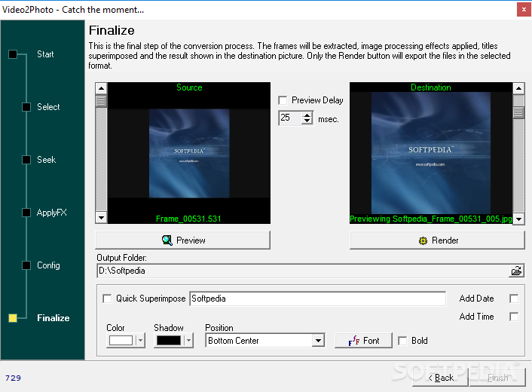Click the Back button

coord(440,378)
